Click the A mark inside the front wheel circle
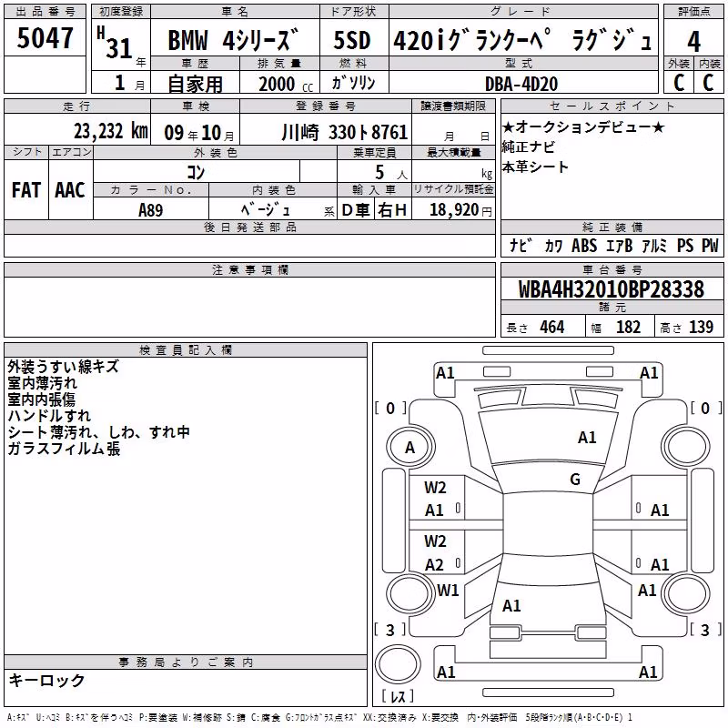 click(x=410, y=448)
